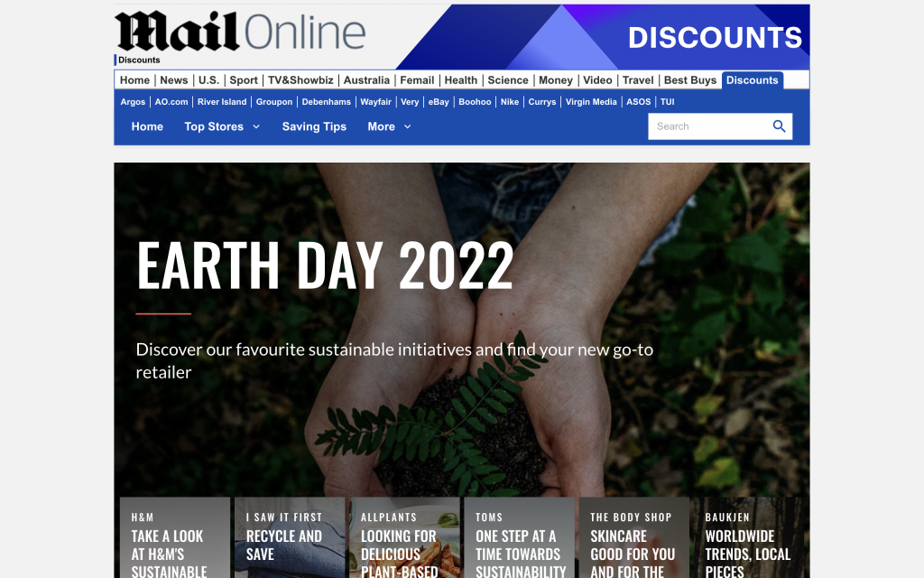
Task: Expand the More dropdown chevron
Action: 407,126
